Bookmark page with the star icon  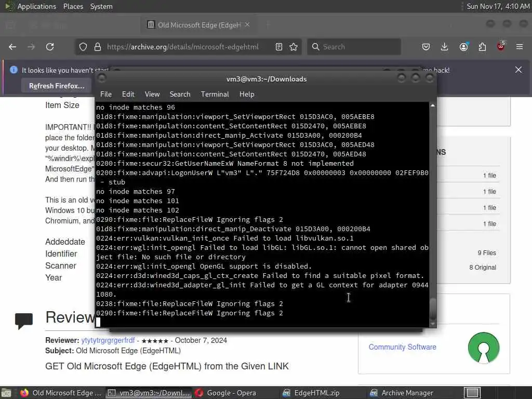pos(294,47)
